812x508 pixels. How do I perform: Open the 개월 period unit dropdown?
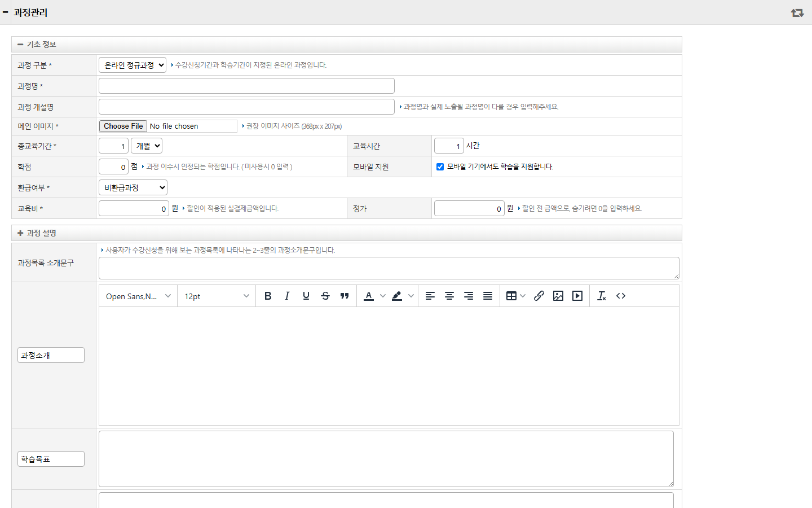click(x=147, y=146)
